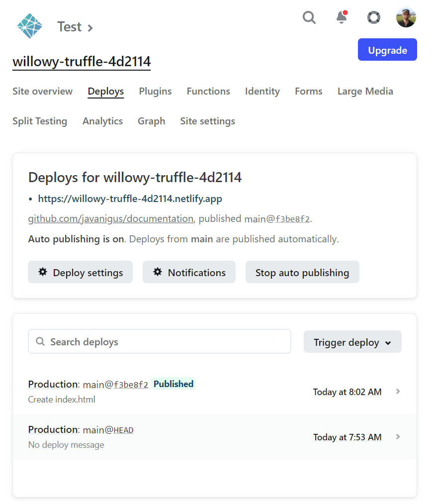
Task: Open the Trigger deploy dropdown
Action: click(x=352, y=342)
